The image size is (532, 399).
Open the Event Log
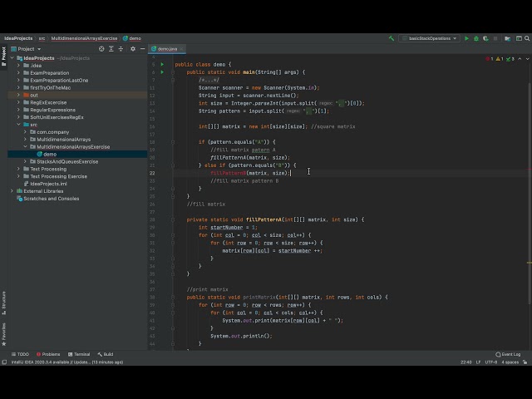click(508, 354)
